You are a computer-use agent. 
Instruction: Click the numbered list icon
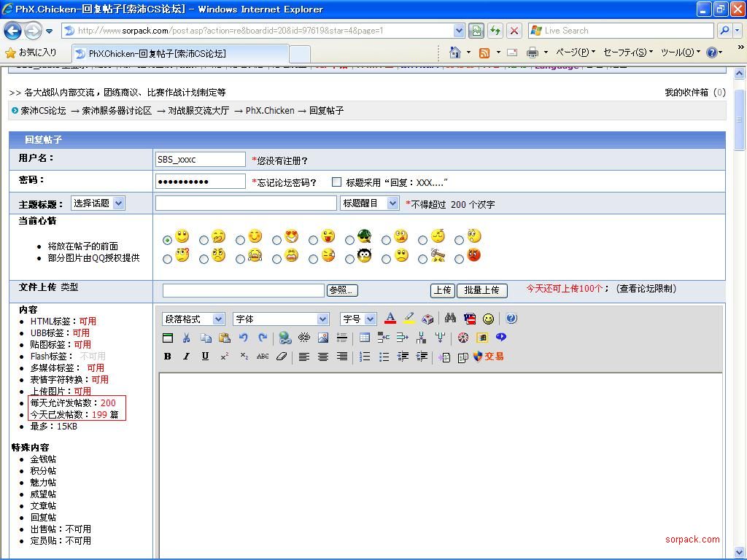pyautogui.click(x=365, y=357)
